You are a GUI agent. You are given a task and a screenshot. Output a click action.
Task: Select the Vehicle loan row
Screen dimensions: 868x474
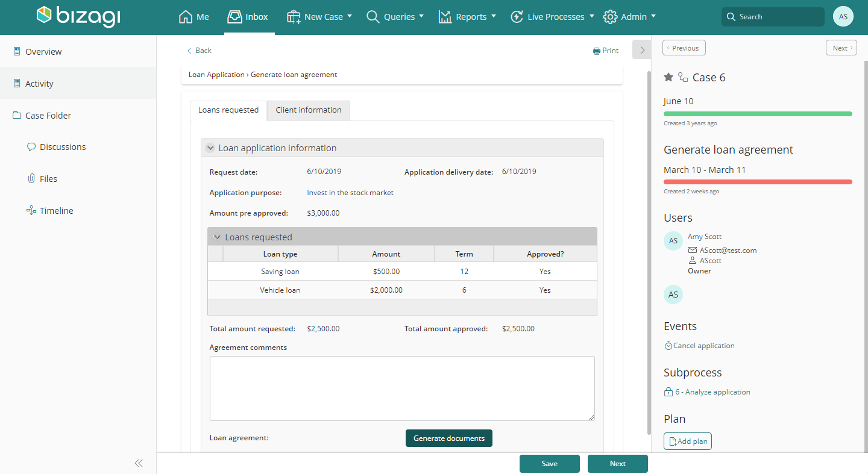tap(402, 290)
